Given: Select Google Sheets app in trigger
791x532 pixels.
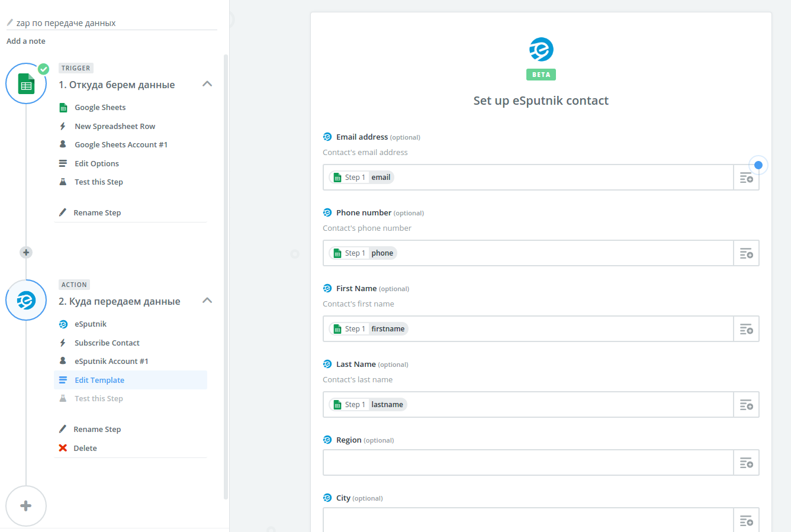Looking at the screenshot, I should pyautogui.click(x=100, y=108).
